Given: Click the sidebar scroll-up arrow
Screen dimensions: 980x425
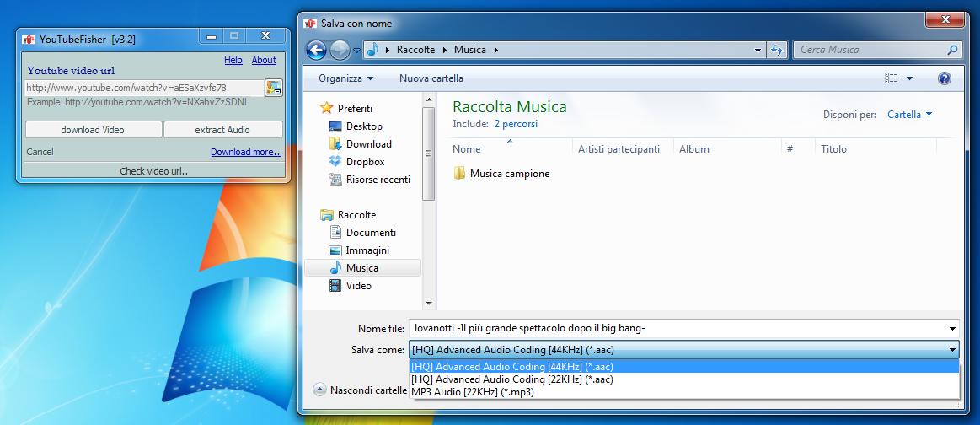Looking at the screenshot, I should [428, 100].
